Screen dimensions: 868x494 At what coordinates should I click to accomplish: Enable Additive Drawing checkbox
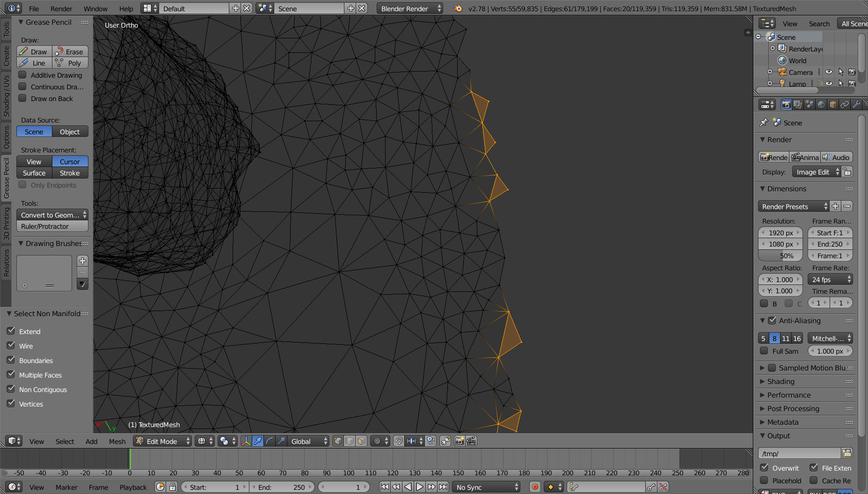(x=22, y=75)
